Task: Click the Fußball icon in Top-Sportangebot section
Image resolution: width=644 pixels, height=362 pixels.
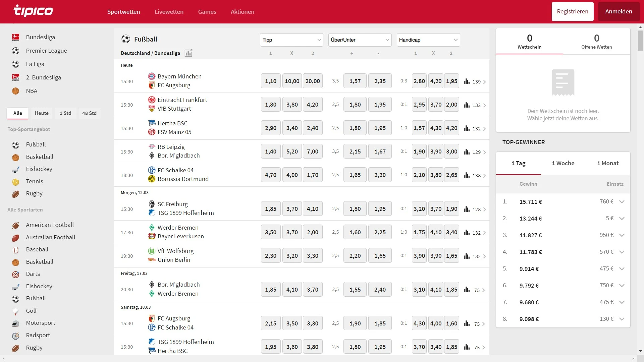Action: [15, 144]
